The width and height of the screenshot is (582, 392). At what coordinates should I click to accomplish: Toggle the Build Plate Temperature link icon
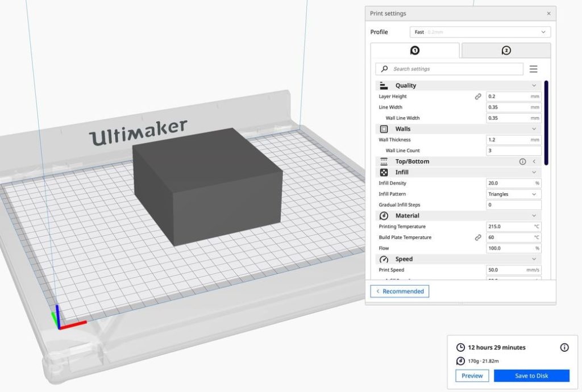(x=479, y=237)
